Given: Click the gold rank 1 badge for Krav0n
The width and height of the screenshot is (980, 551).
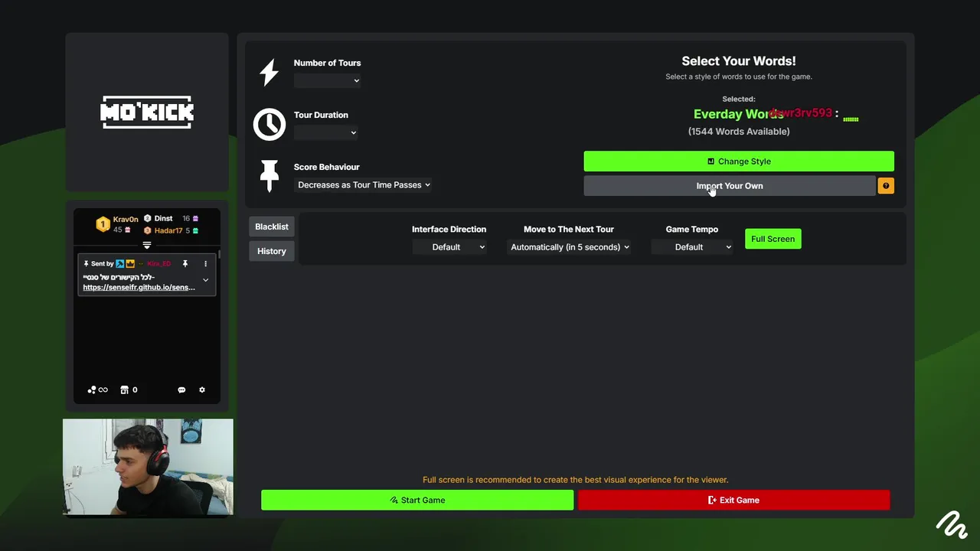Looking at the screenshot, I should coord(103,223).
